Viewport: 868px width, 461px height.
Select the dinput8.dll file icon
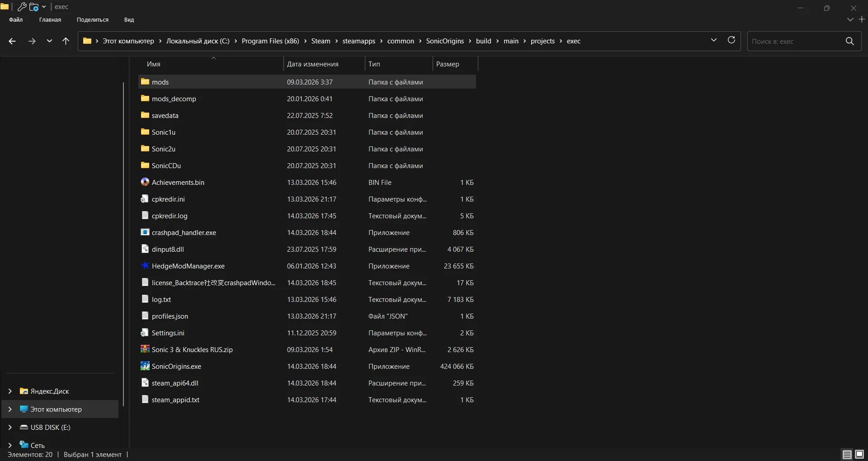[x=145, y=249]
